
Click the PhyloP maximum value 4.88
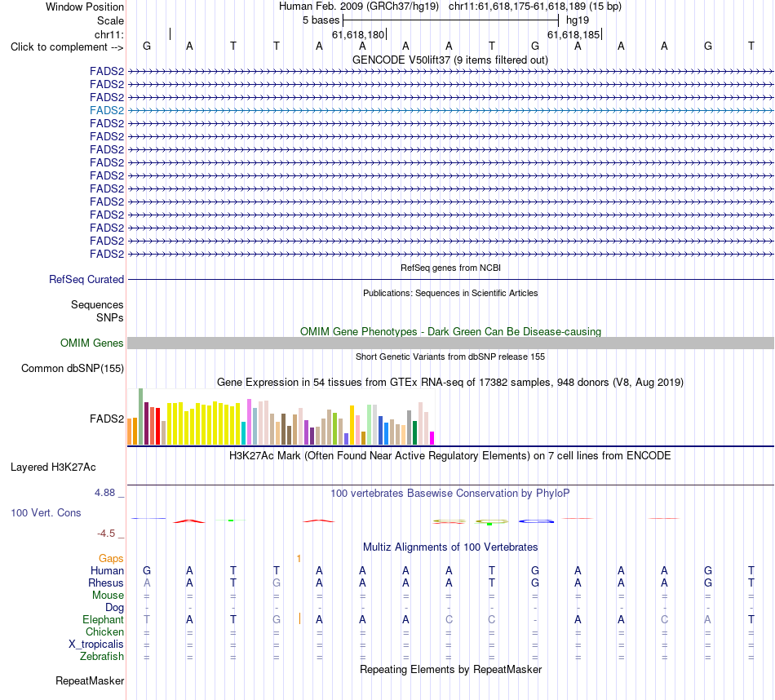coord(104,493)
